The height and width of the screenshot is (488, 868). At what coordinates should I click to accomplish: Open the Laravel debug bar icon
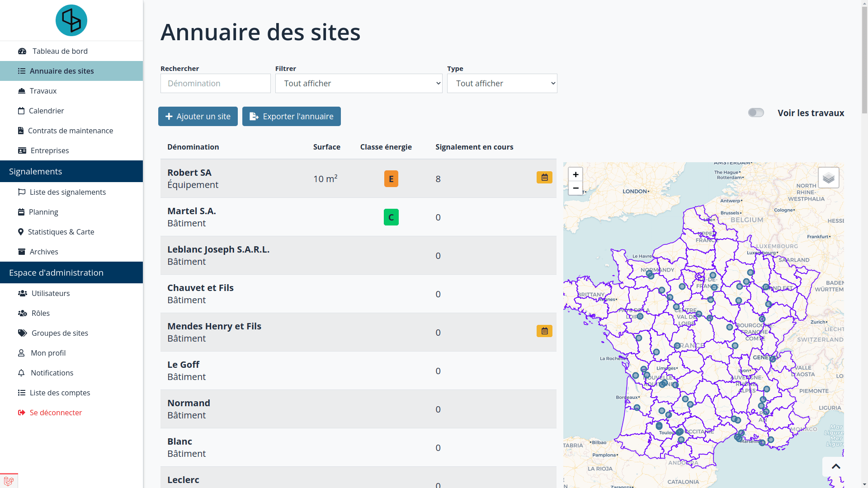[9, 481]
